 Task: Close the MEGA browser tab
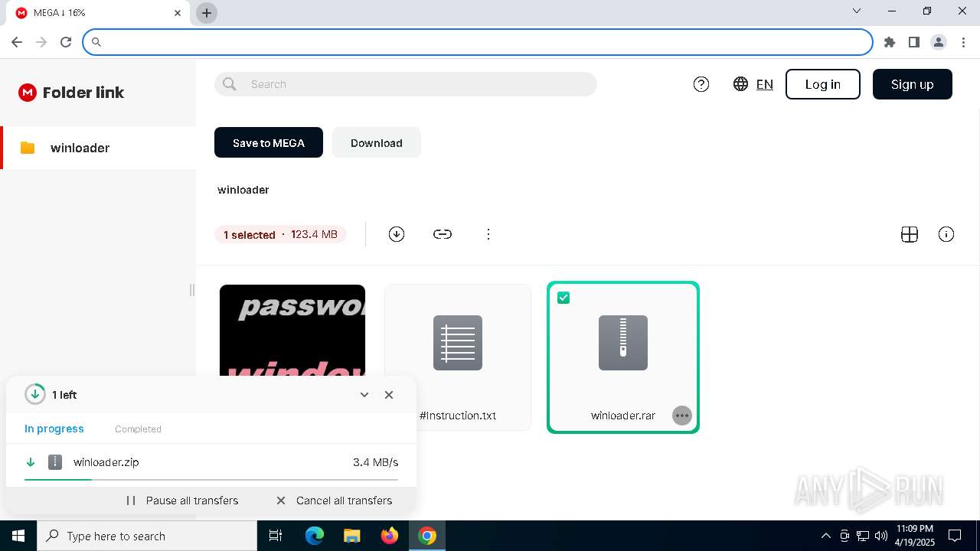178,13
